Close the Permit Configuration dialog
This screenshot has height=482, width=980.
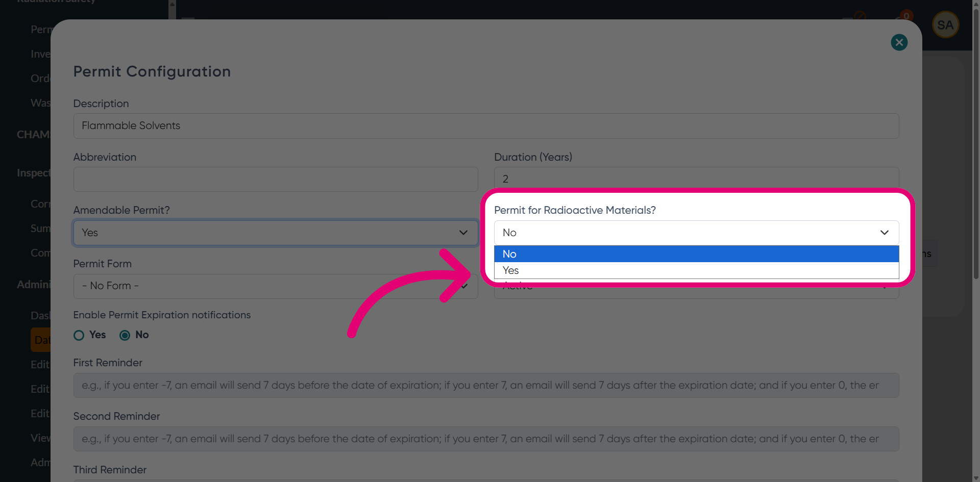[x=899, y=42]
